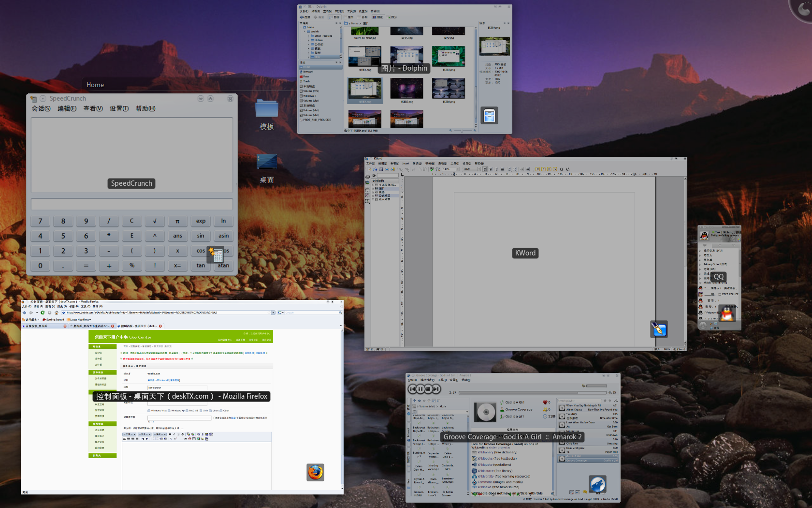Click Firefox's stop loading icon
This screenshot has width=812, height=508.
(49, 313)
